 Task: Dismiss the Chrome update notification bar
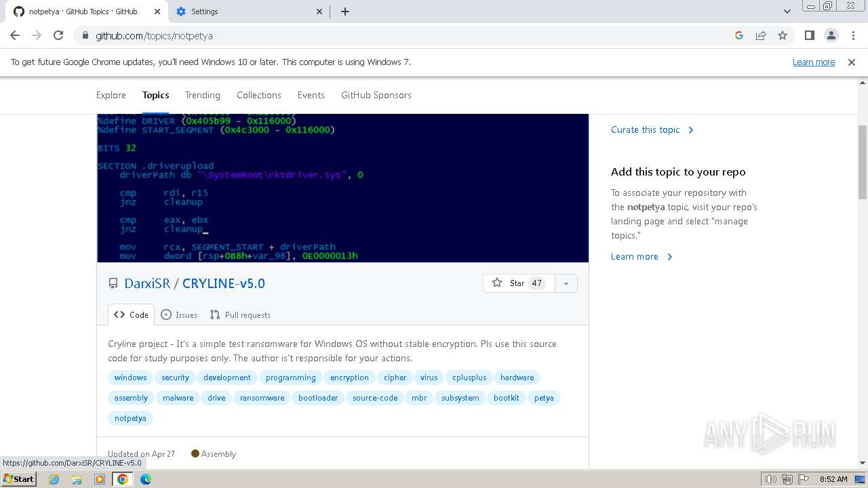(x=852, y=62)
